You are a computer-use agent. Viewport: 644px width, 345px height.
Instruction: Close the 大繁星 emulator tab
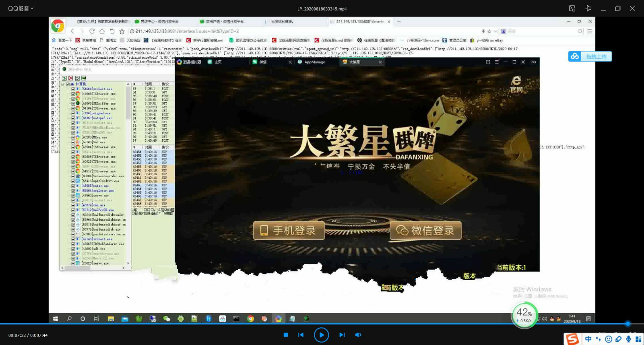(380, 62)
